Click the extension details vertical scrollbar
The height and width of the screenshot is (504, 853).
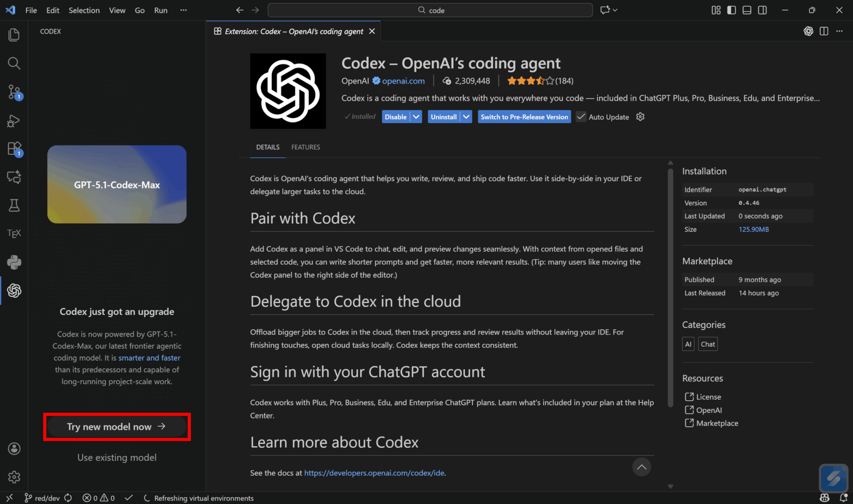[x=670, y=287]
